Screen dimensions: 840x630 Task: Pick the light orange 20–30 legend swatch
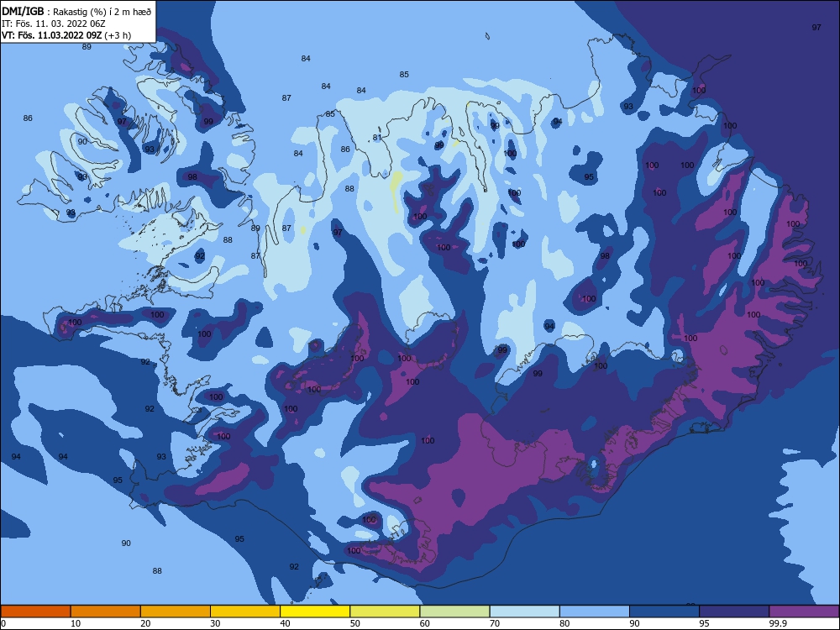click(x=176, y=612)
